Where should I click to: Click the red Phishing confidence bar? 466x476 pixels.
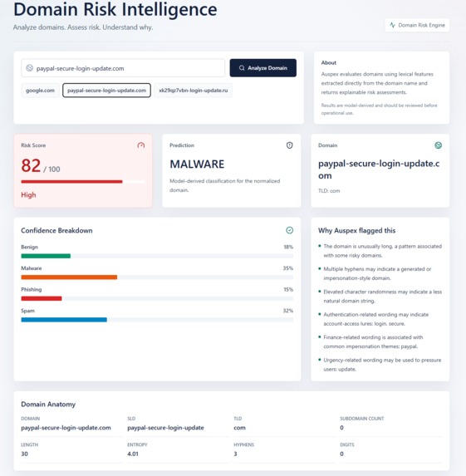click(42, 299)
